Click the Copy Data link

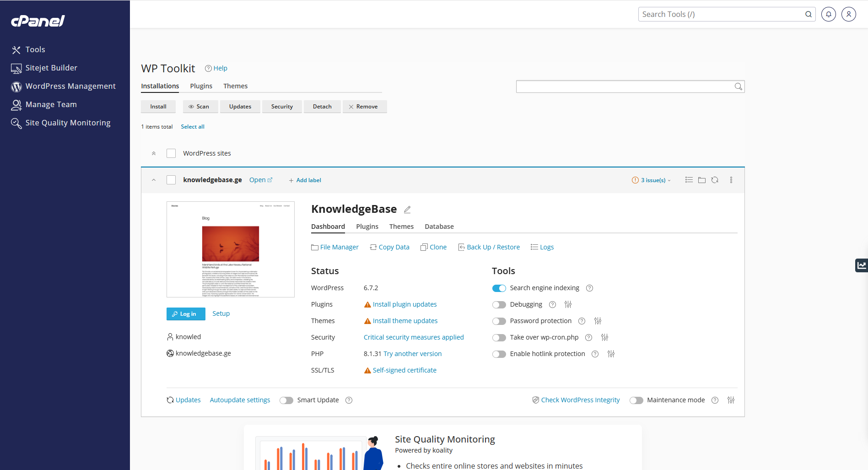click(389, 247)
